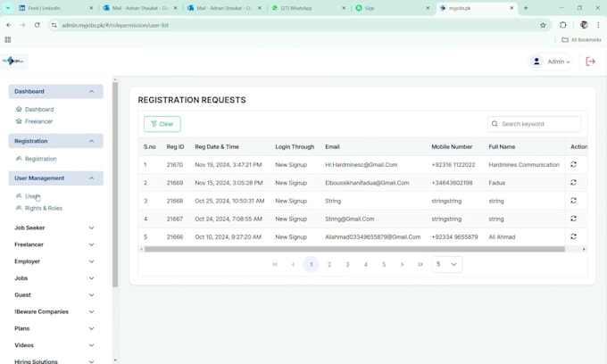
Task: Click the Reg Date & Time column header
Action: 217,147
